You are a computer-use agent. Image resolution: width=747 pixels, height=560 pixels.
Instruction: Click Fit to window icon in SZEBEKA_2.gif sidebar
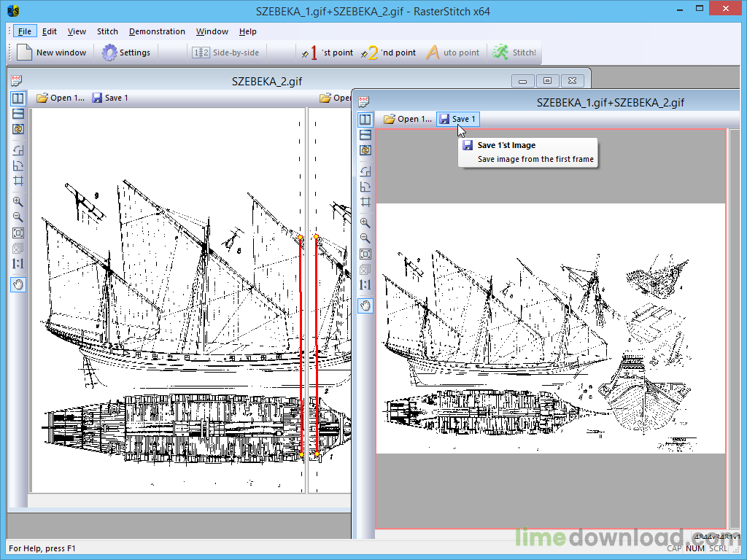pos(18,233)
